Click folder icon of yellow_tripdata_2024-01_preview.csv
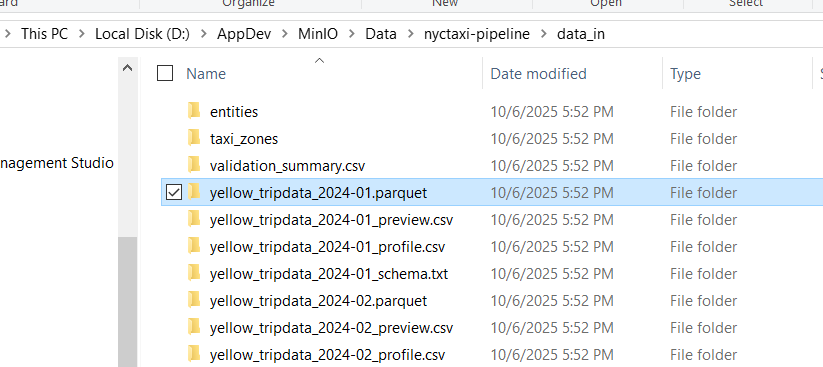 coord(194,219)
